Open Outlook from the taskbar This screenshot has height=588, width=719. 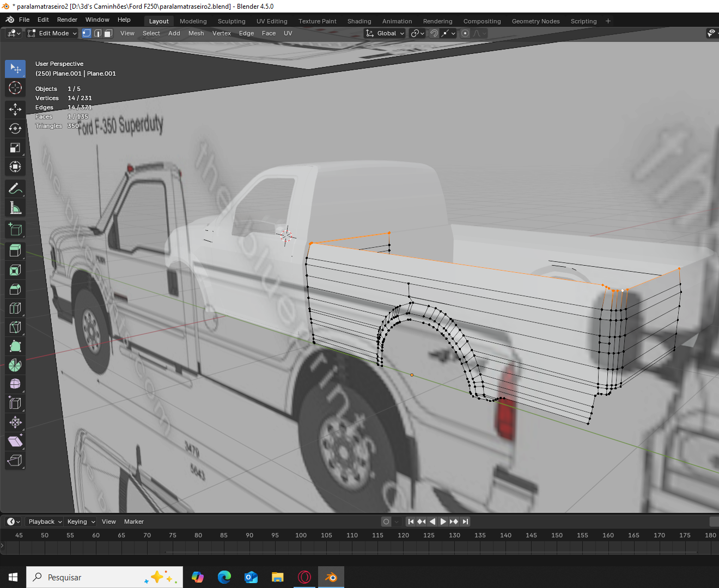(251, 577)
